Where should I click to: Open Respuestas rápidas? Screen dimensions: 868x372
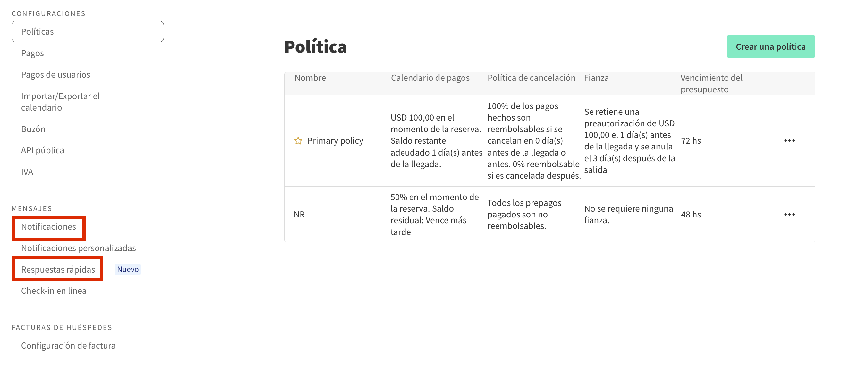(58, 270)
